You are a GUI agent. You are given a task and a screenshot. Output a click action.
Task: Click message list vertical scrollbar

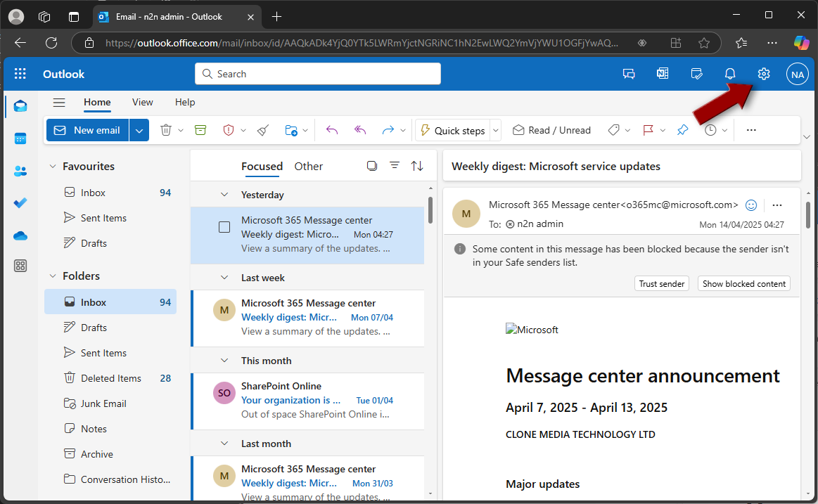click(430, 210)
